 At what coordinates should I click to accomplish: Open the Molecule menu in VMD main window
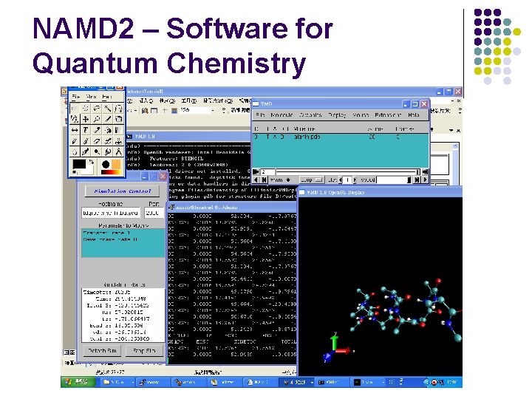(x=282, y=115)
